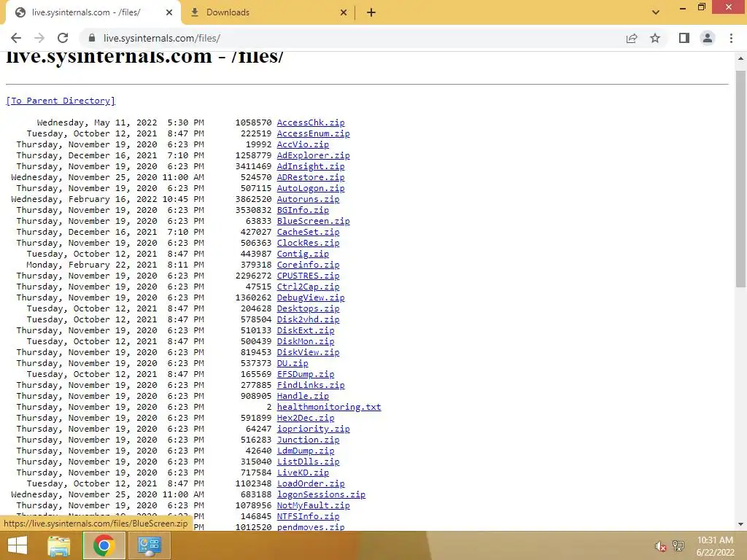747x560 pixels.
Task: Click the Contig.zip link
Action: (x=303, y=254)
